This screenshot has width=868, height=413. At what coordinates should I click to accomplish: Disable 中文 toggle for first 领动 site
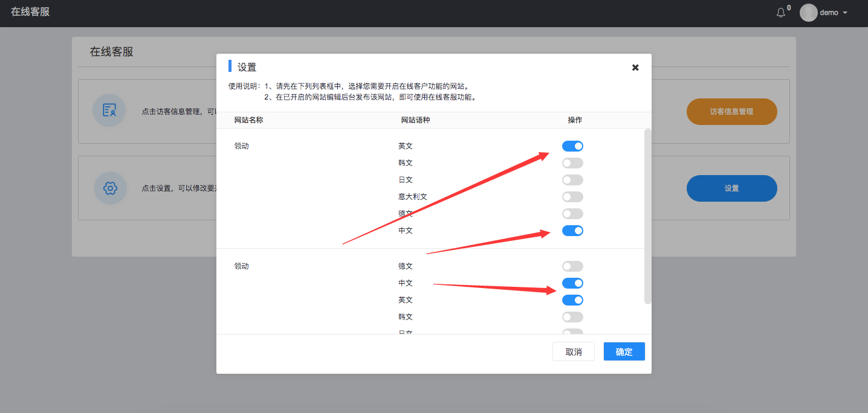click(572, 231)
